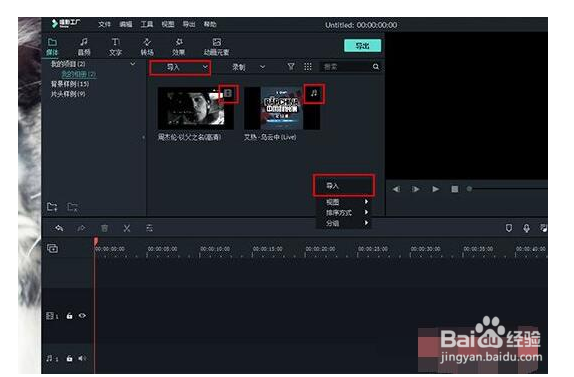Step back one frame in preview
Viewport: 574px width, 377px height.
[396, 189]
